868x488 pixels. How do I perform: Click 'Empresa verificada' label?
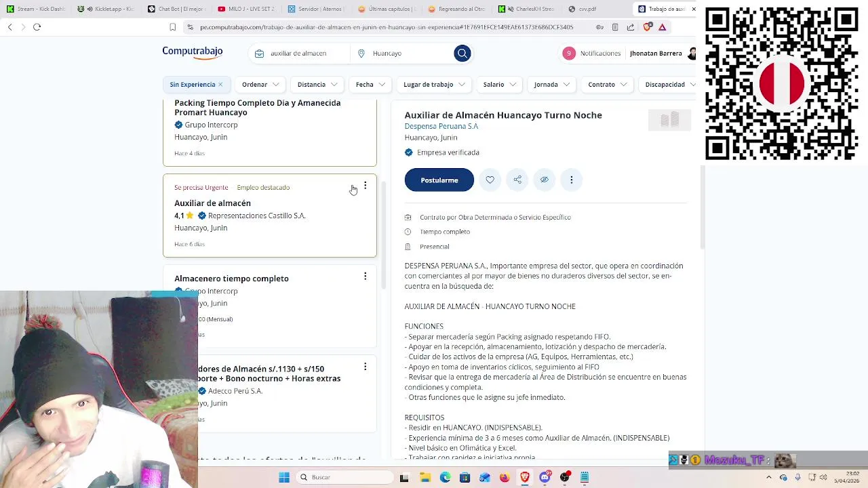(x=448, y=152)
